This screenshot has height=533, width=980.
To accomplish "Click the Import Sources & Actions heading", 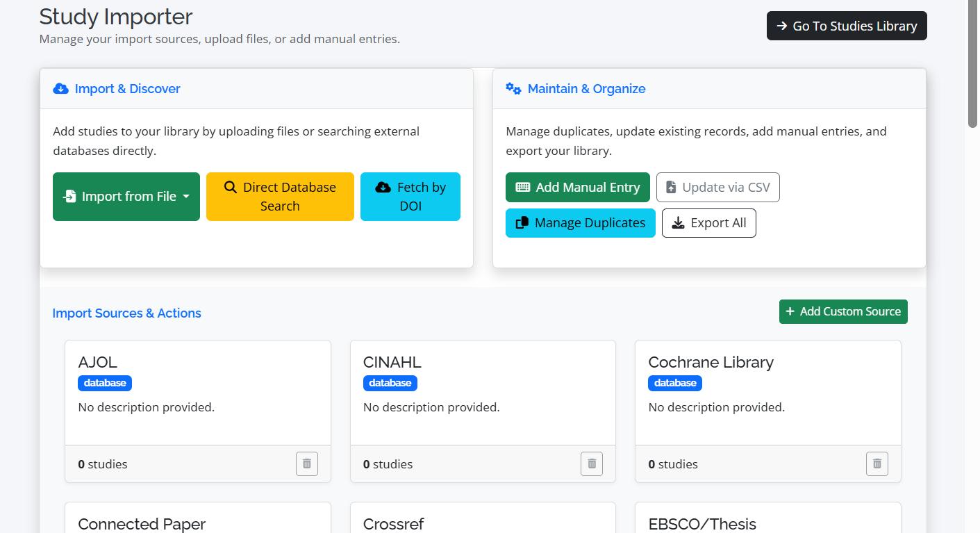I will 127,313.
